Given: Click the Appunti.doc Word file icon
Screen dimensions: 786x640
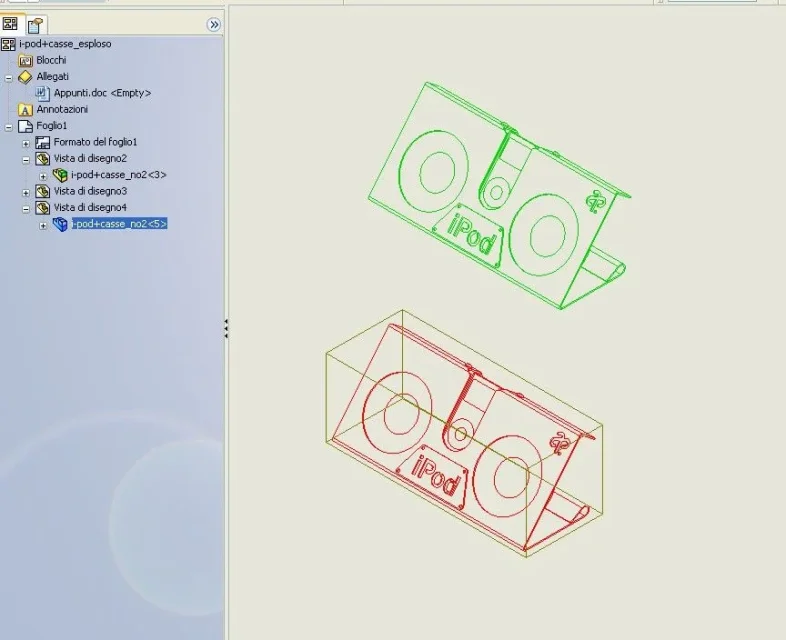Looking at the screenshot, I should pyautogui.click(x=43, y=93).
